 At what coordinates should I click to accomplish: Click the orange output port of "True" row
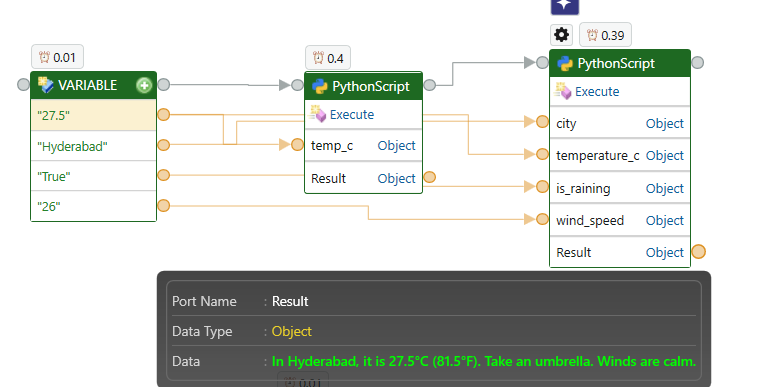tap(164, 175)
